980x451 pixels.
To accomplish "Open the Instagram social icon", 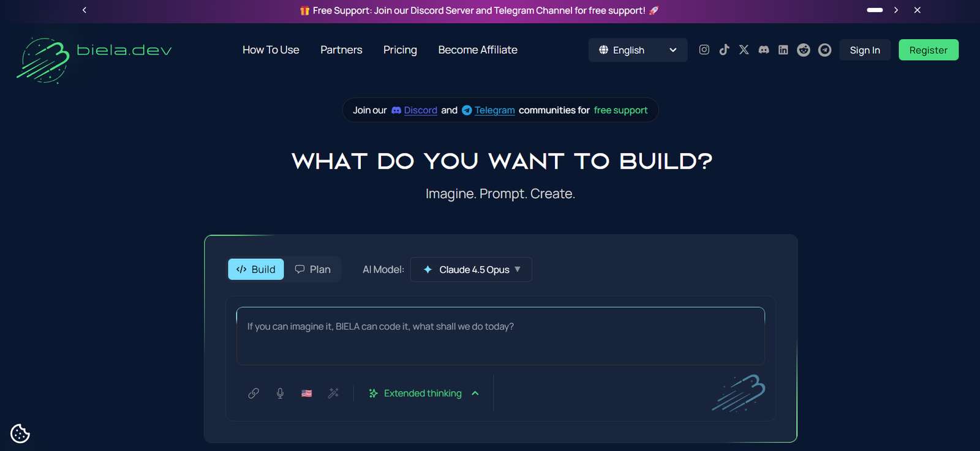I will [x=704, y=50].
